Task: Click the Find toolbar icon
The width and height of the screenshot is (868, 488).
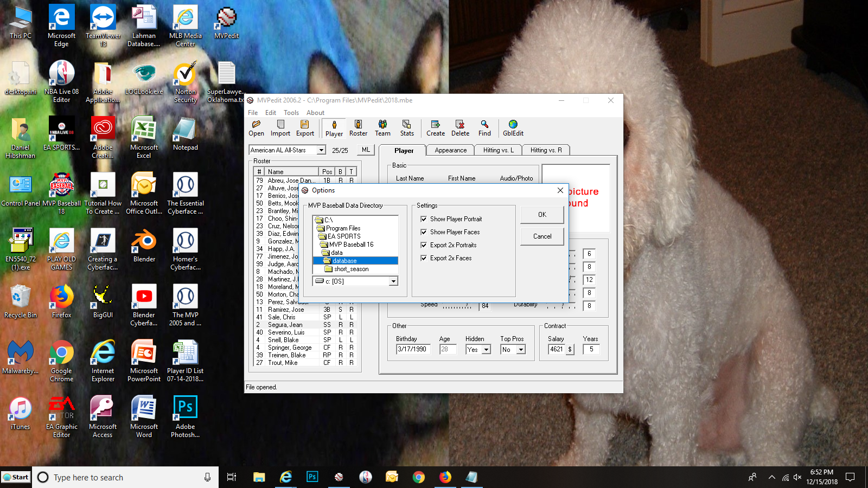Action: pyautogui.click(x=484, y=128)
